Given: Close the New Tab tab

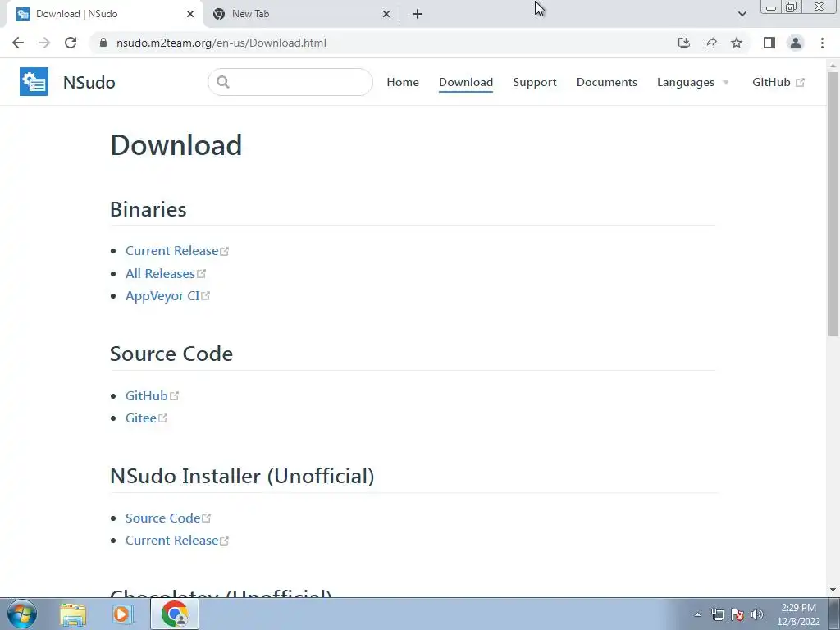Looking at the screenshot, I should (386, 14).
